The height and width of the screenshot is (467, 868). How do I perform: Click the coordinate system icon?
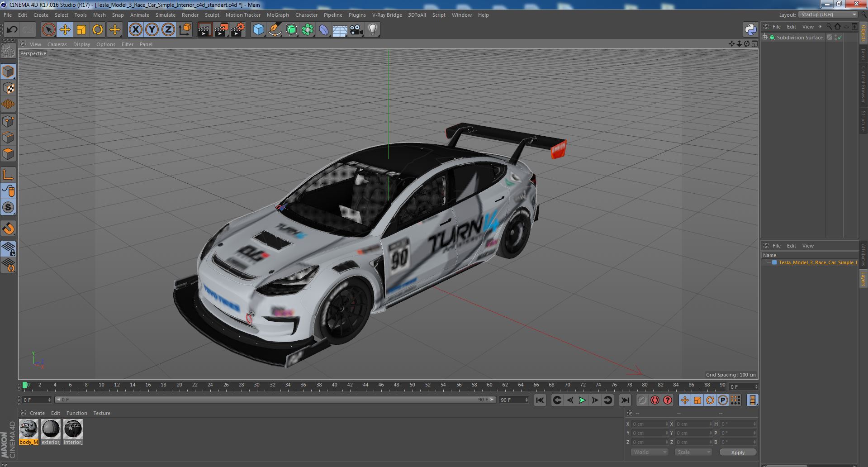pyautogui.click(x=185, y=30)
